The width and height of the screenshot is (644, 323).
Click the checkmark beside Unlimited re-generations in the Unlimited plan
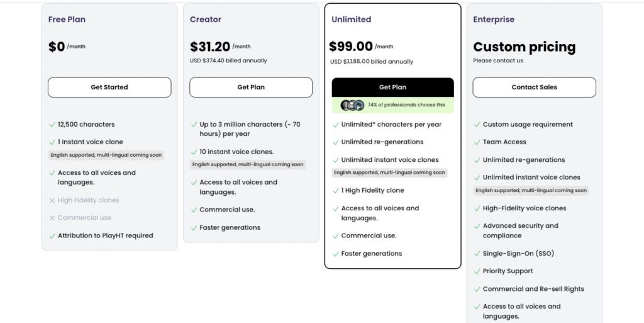[336, 142]
